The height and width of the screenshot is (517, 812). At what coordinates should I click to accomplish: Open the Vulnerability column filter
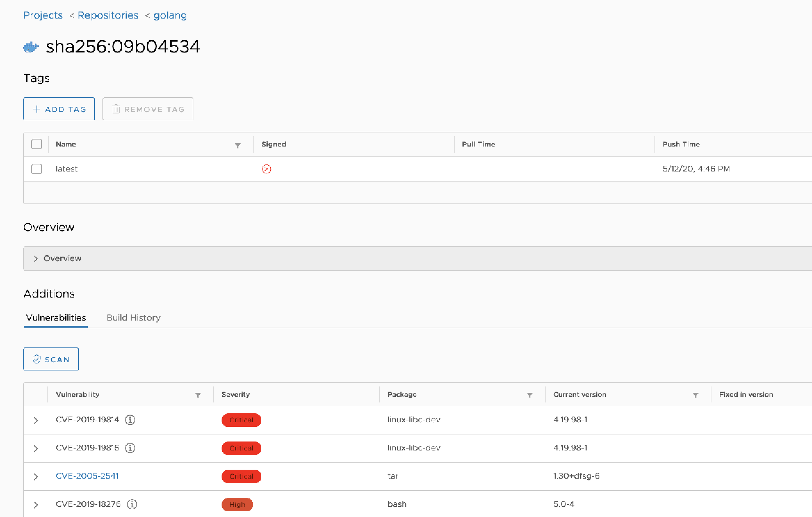click(x=198, y=395)
